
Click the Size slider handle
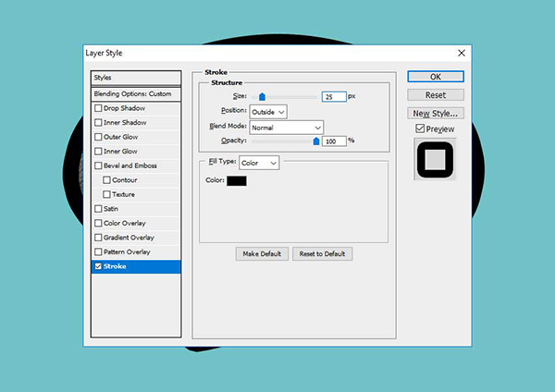tap(262, 95)
